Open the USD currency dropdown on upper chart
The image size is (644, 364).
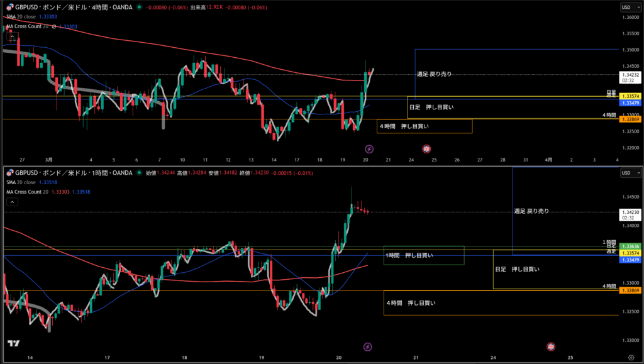pyautogui.click(x=626, y=8)
